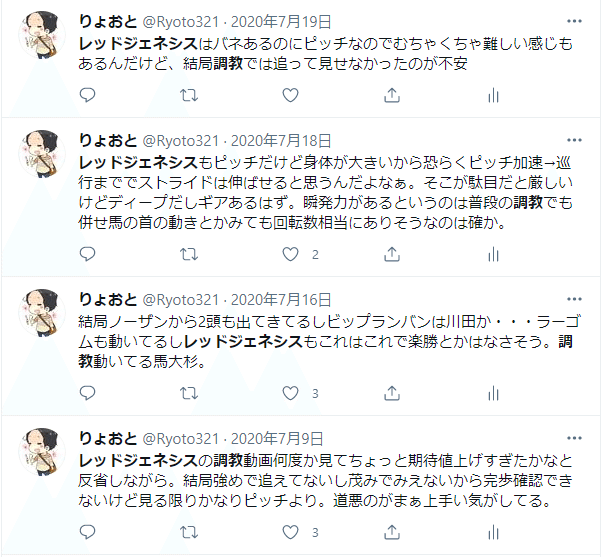The image size is (610, 557).
Task: Retweet the July 19 tweet
Action: pyautogui.click(x=189, y=95)
